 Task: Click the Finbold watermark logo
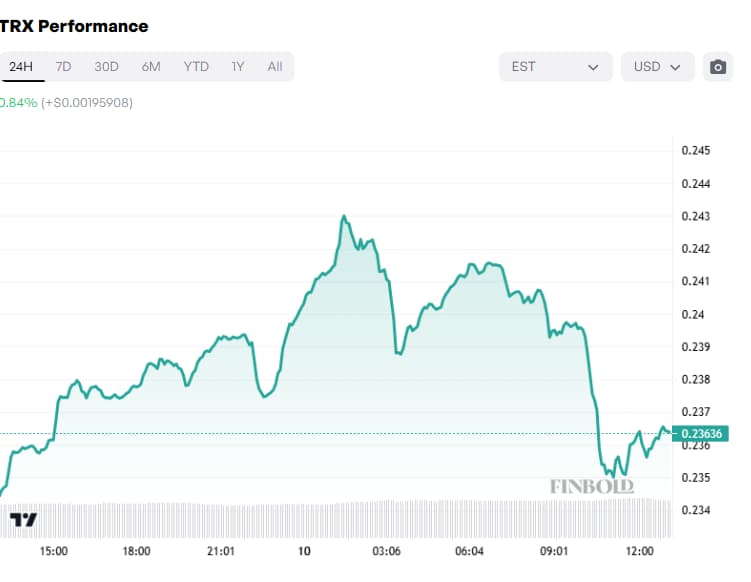pos(592,487)
